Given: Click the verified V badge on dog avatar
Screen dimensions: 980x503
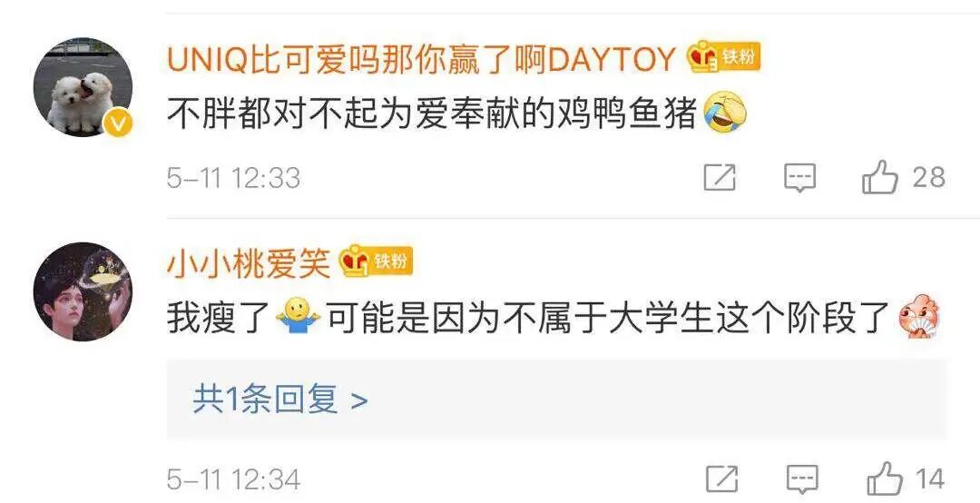Looking at the screenshot, I should [117, 124].
